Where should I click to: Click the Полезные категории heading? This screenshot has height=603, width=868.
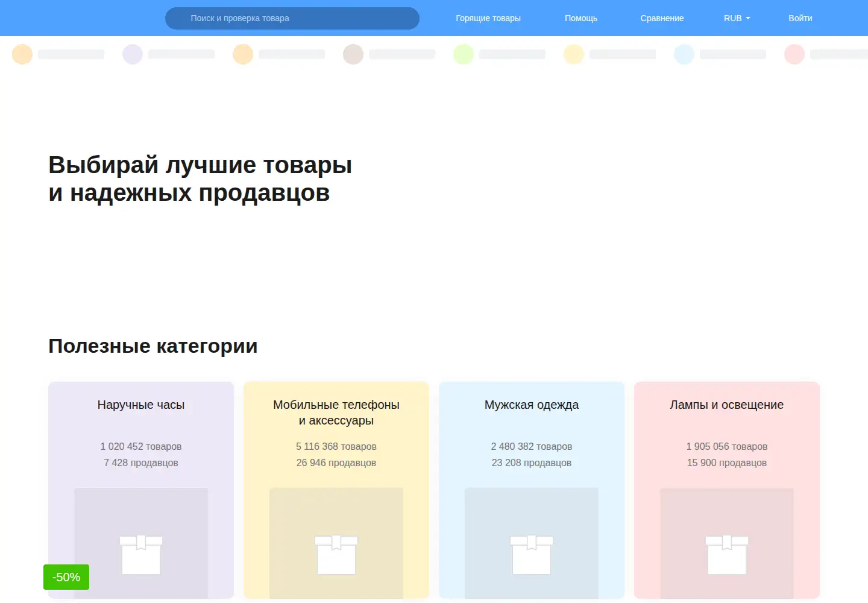tap(153, 346)
